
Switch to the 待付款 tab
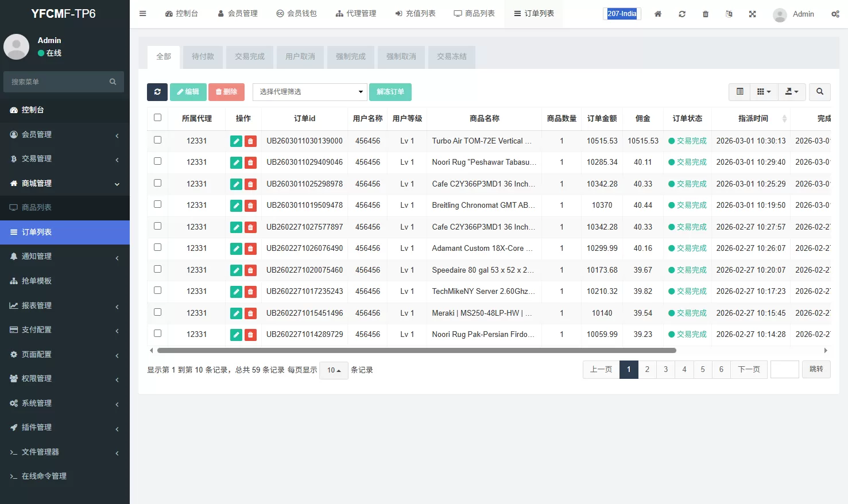[x=203, y=57]
